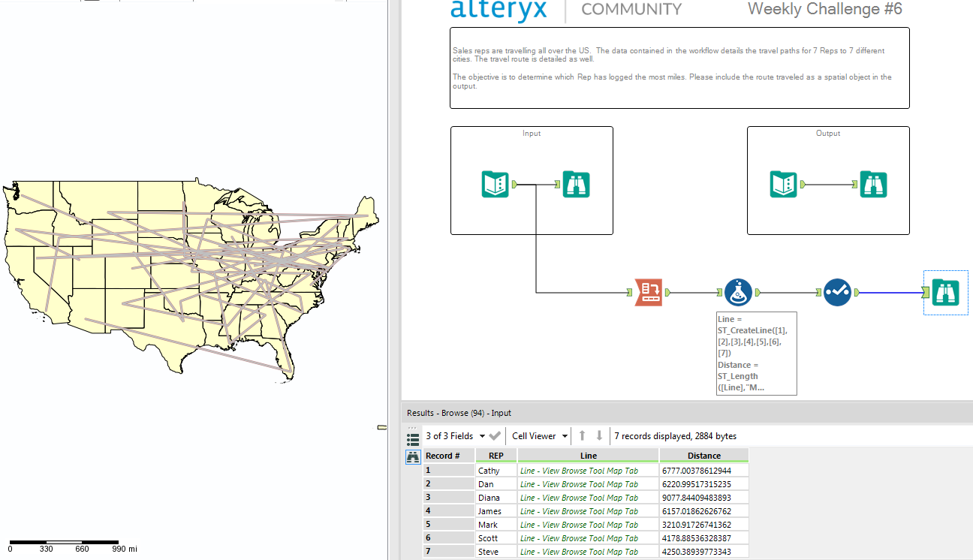
Task: Select the blue checkmark Select tool
Action: (837, 292)
